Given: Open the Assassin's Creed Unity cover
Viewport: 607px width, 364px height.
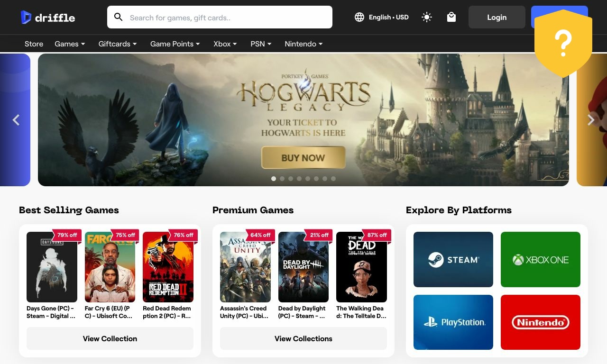Looking at the screenshot, I should pos(245,267).
